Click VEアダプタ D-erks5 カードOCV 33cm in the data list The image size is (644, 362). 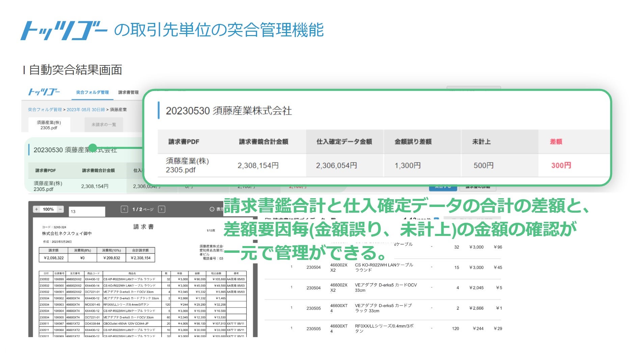pos(386,288)
